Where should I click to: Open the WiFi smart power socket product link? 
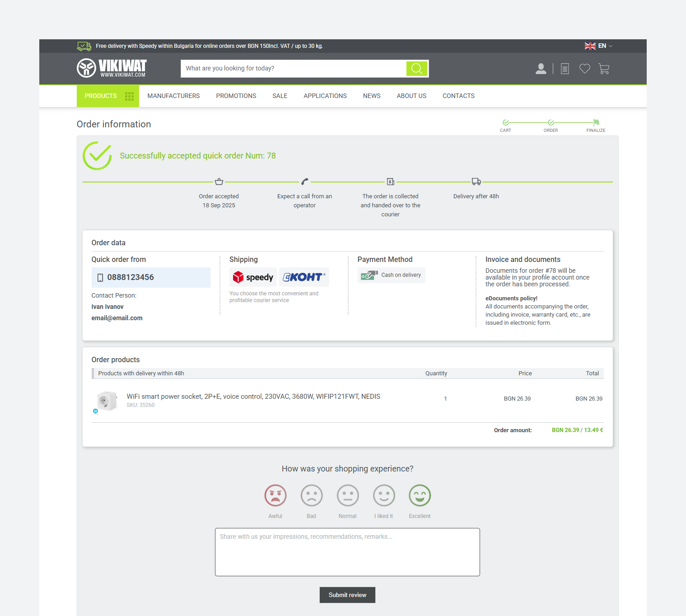[x=253, y=397]
